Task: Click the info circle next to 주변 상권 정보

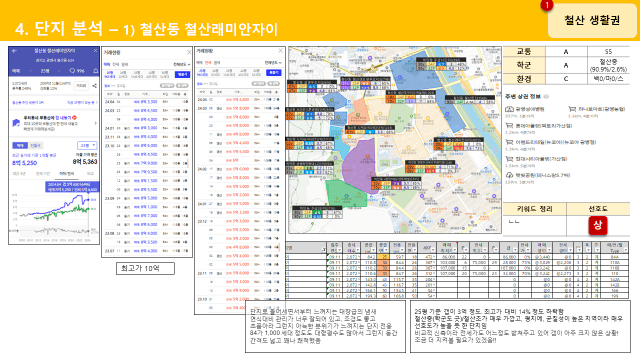Action: [546, 97]
